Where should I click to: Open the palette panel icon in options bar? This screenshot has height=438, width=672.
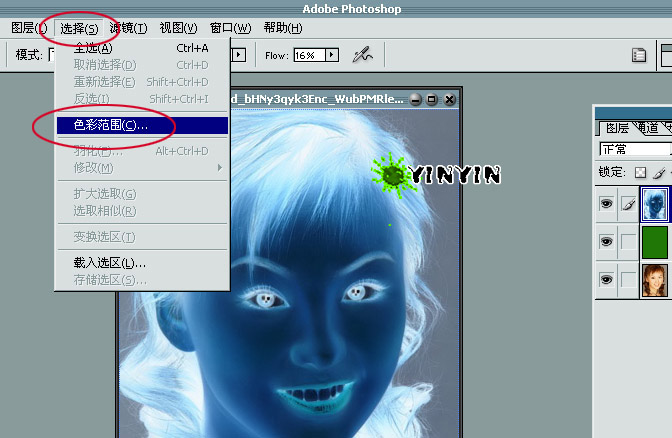pyautogui.click(x=639, y=55)
